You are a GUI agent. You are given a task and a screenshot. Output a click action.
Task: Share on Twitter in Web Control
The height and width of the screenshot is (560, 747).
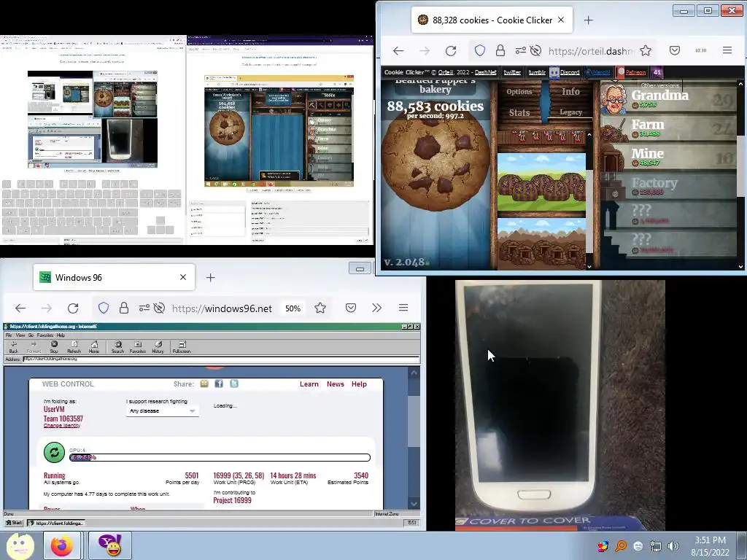click(234, 384)
